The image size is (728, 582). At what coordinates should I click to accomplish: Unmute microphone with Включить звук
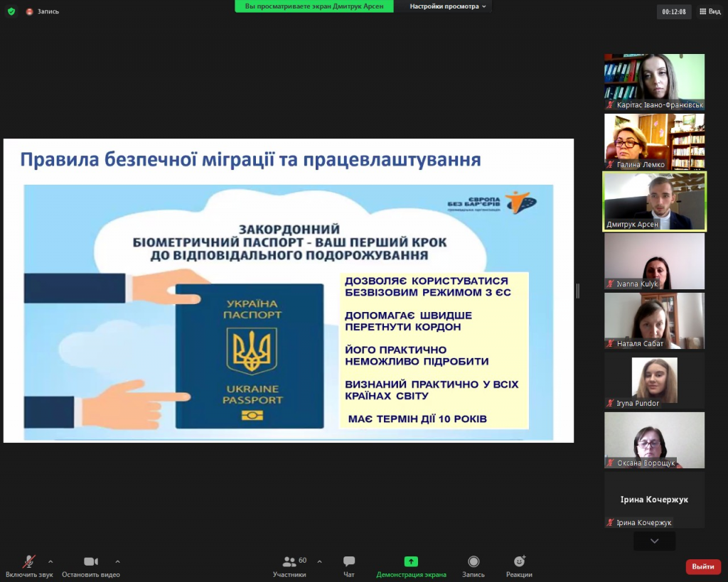pos(29,566)
